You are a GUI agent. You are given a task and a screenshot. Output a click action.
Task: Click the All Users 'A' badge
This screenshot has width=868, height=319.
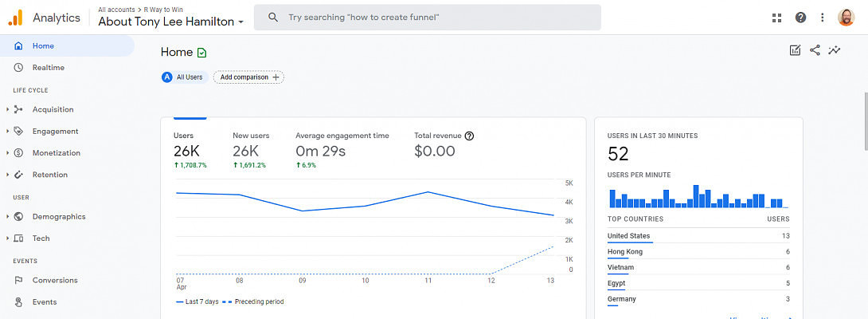(166, 77)
